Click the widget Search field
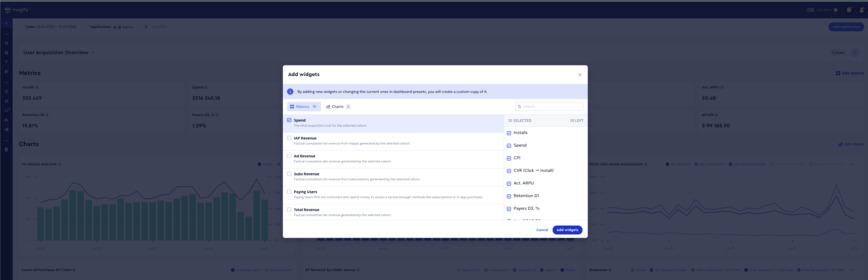868x280 pixels. coord(549,107)
